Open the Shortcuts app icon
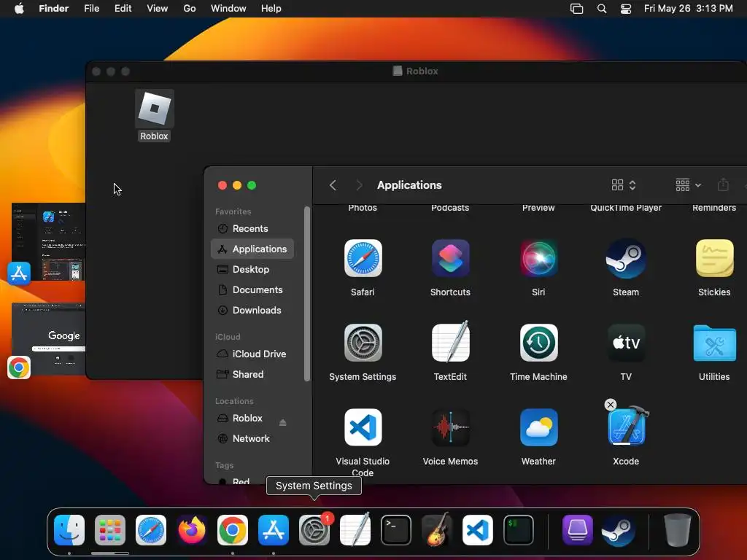 click(x=450, y=258)
